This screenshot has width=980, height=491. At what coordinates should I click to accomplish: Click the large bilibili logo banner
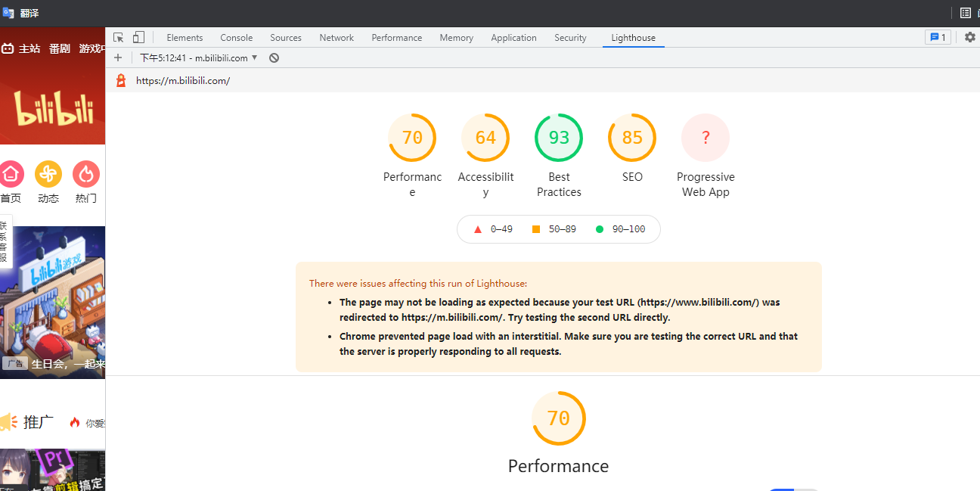coord(54,110)
